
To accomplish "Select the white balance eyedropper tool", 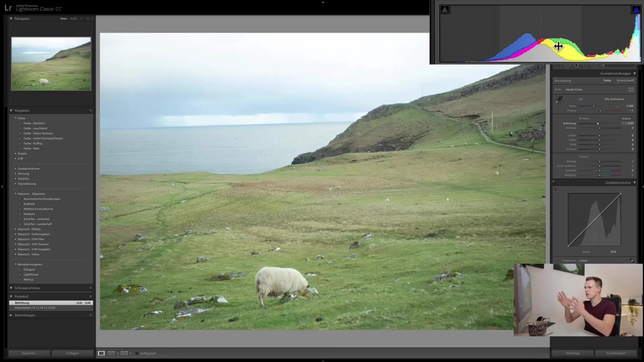I will [x=559, y=100].
